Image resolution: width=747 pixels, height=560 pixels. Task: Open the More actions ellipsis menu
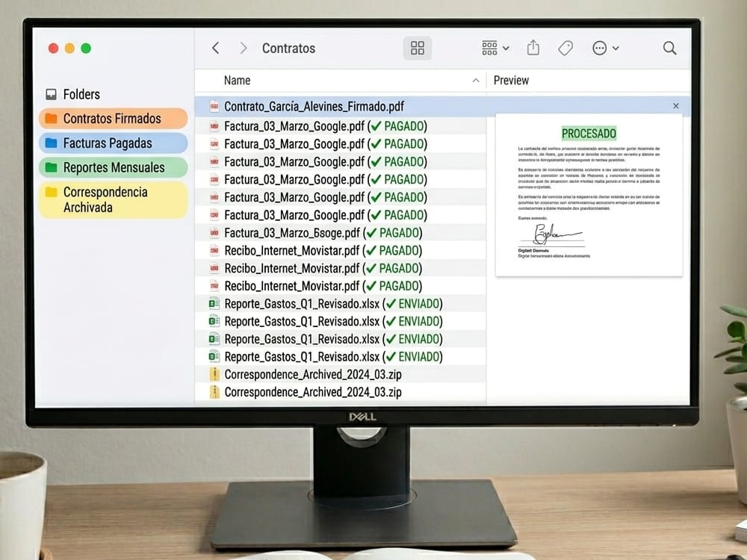point(605,48)
